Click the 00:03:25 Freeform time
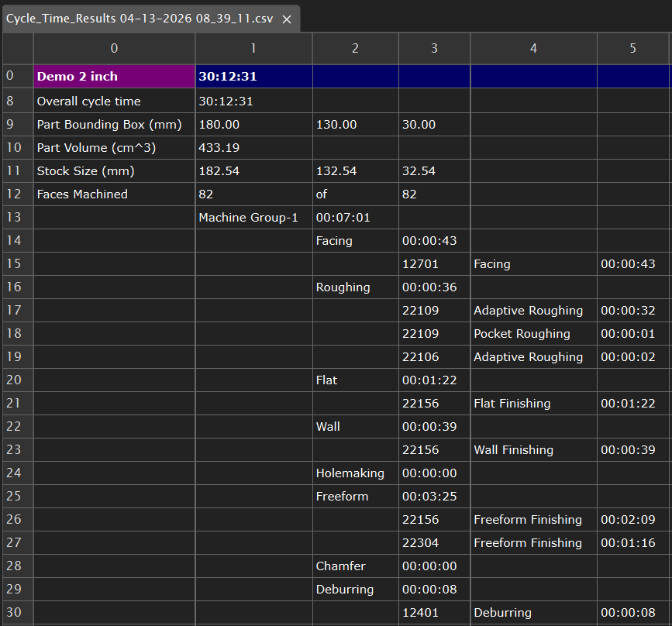This screenshot has height=626, width=672. tap(434, 496)
